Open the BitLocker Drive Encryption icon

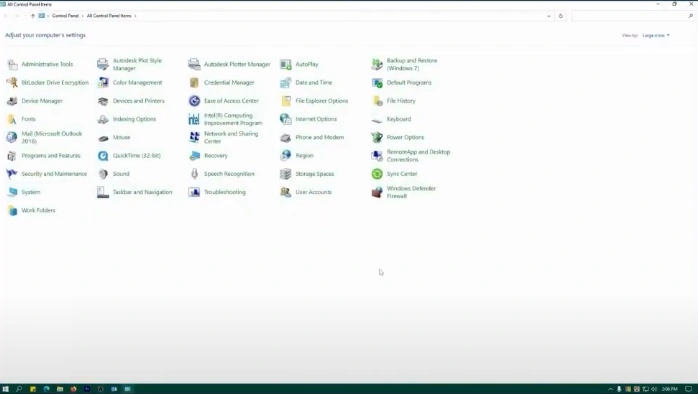(12, 83)
